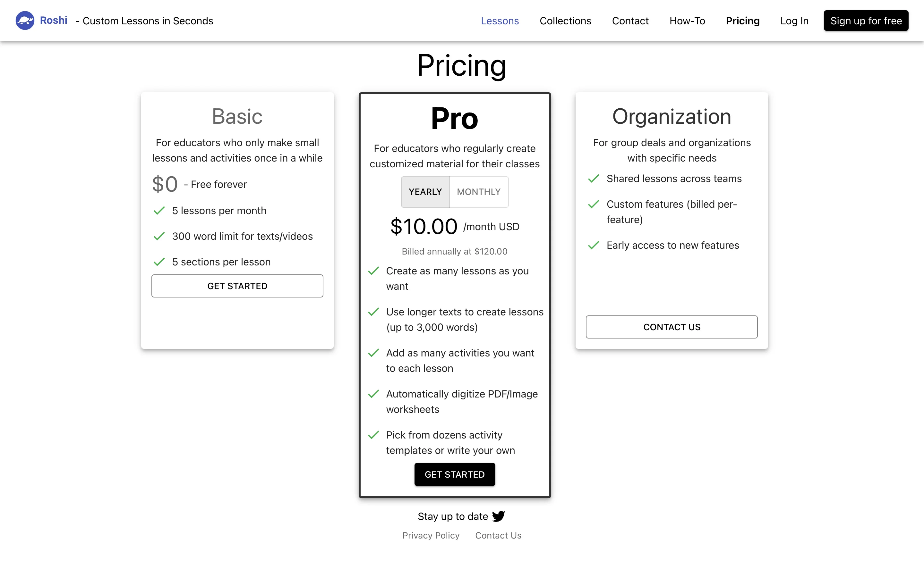Viewport: 924px width, 577px height.
Task: Click Get Started on the Basic plan
Action: [x=237, y=286]
